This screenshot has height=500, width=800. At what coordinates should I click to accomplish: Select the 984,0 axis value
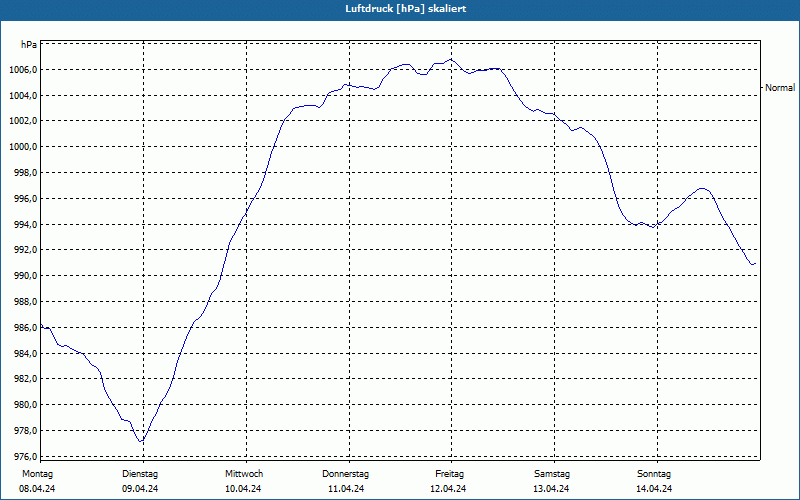point(25,354)
